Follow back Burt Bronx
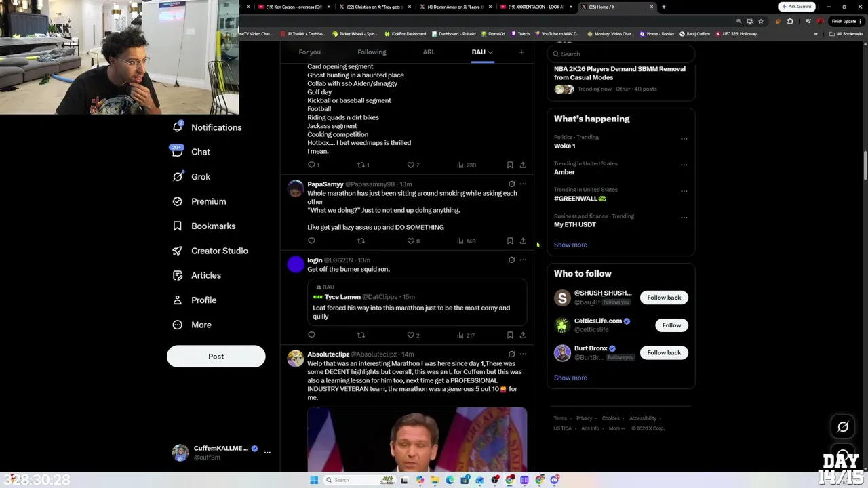The width and height of the screenshot is (868, 488). point(664,352)
